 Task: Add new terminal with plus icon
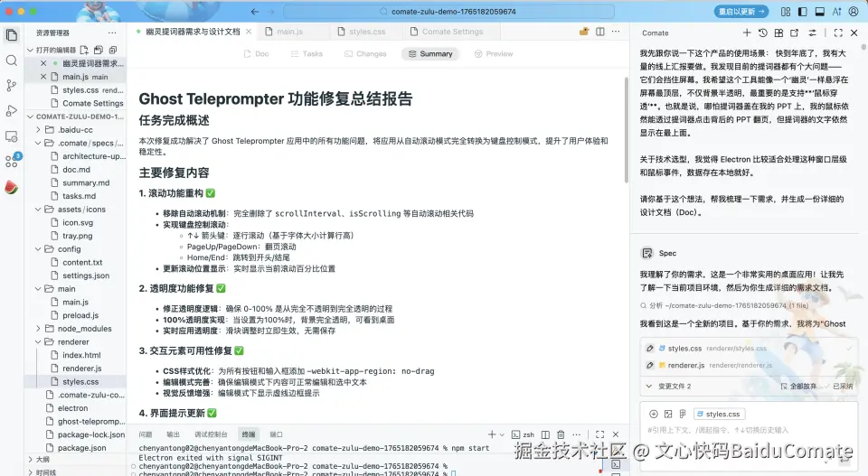(492, 434)
